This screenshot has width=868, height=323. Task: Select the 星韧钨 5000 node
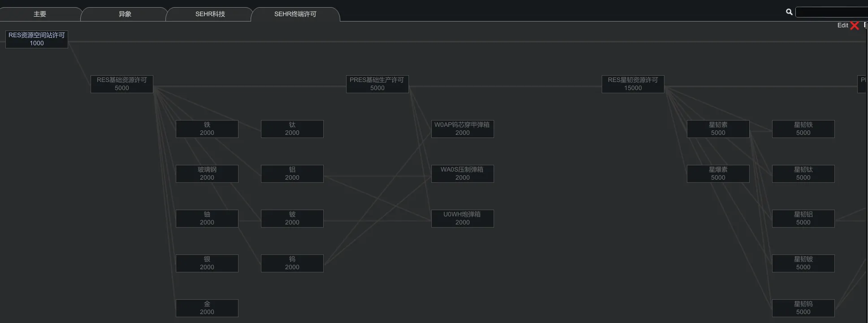[x=803, y=308]
